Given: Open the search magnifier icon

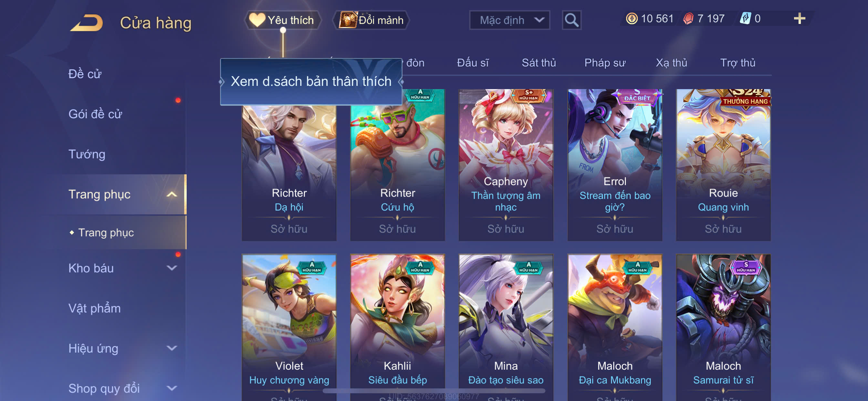Looking at the screenshot, I should coord(572,20).
